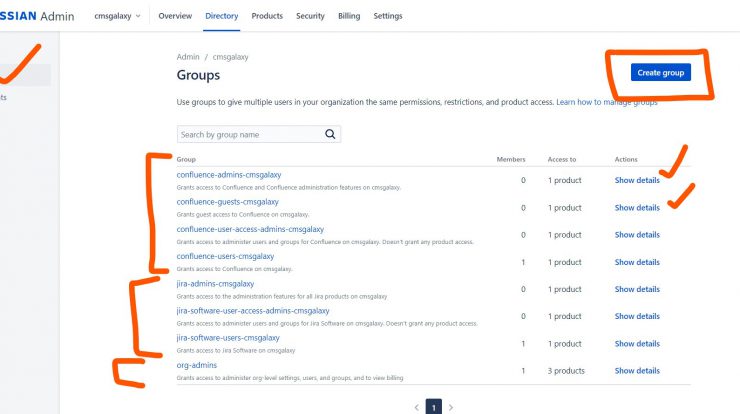Click the Admin breadcrumb
Image resolution: width=740 pixels, height=414 pixels.
tap(188, 57)
